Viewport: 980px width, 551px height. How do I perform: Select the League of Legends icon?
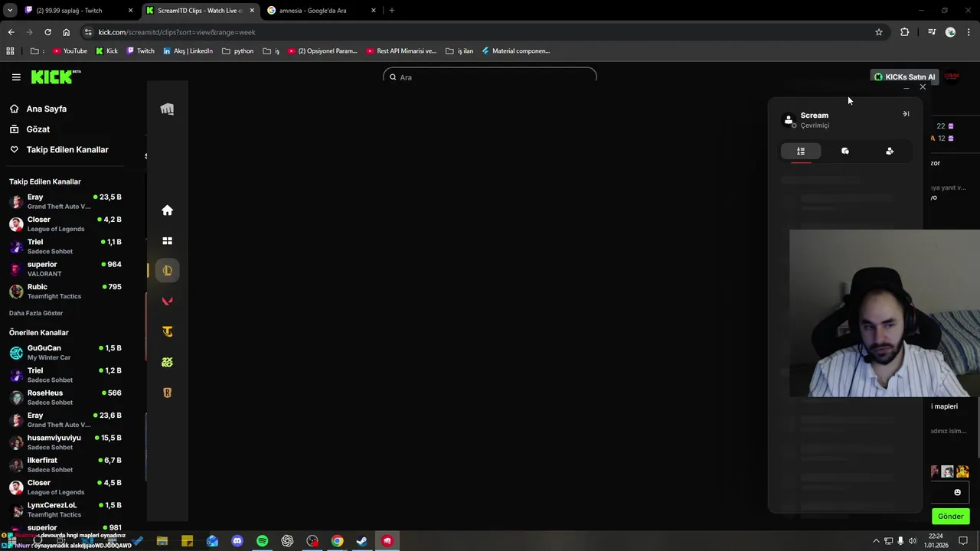[167, 270]
